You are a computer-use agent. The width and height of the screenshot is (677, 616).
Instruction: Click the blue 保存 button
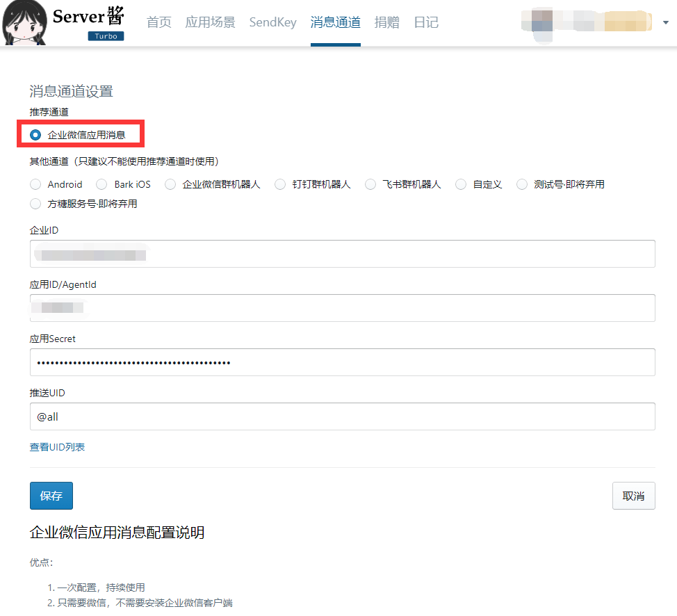point(51,496)
